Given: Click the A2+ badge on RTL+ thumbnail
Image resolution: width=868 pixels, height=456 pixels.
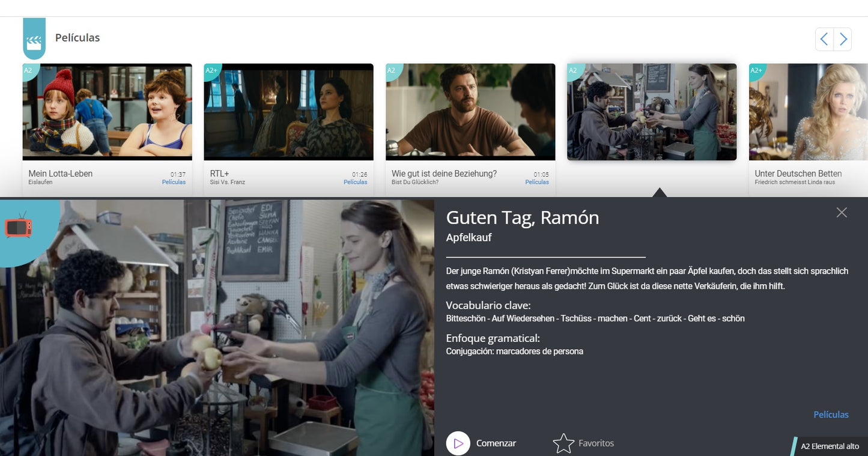Looking at the screenshot, I should 211,71.
